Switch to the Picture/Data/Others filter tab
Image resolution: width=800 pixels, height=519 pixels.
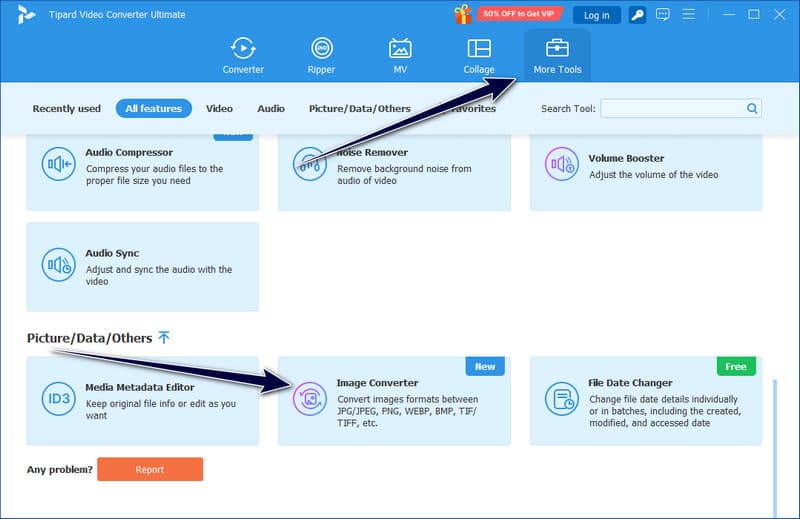(x=360, y=108)
